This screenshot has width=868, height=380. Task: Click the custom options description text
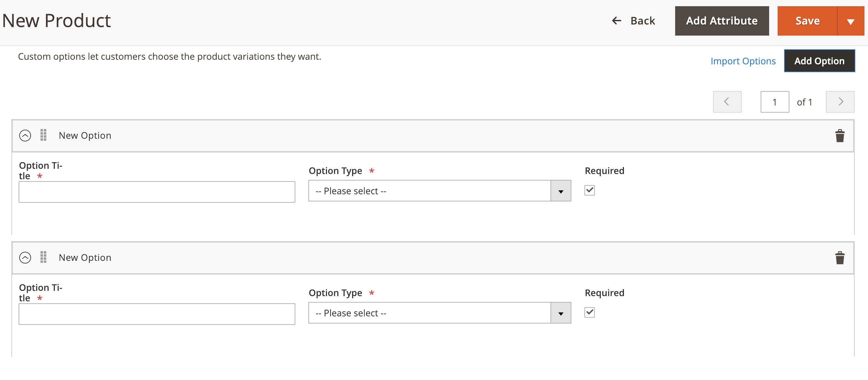tap(169, 57)
